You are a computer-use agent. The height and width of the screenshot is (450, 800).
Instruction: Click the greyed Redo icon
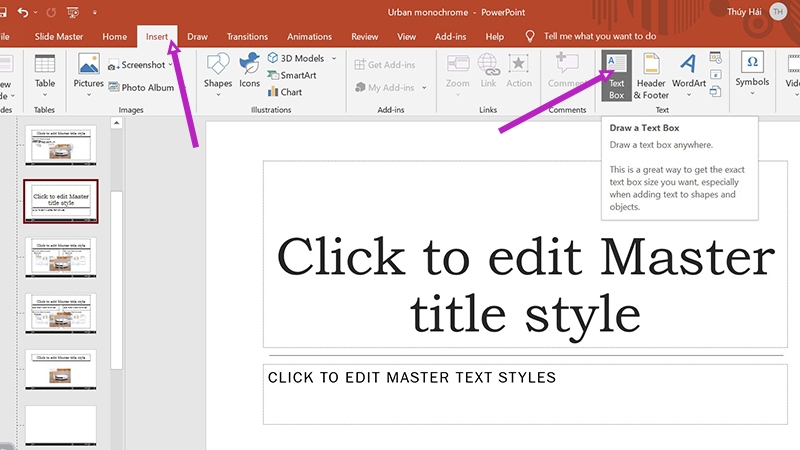click(x=51, y=12)
